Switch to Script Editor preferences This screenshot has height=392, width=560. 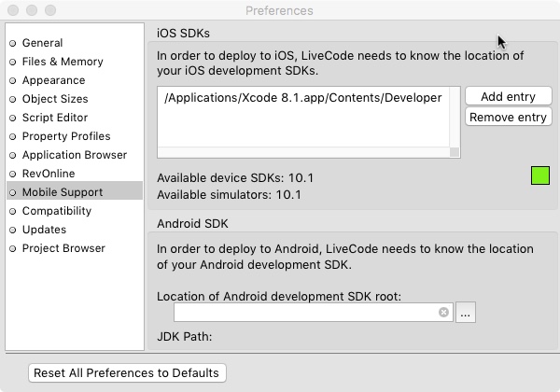coord(54,118)
